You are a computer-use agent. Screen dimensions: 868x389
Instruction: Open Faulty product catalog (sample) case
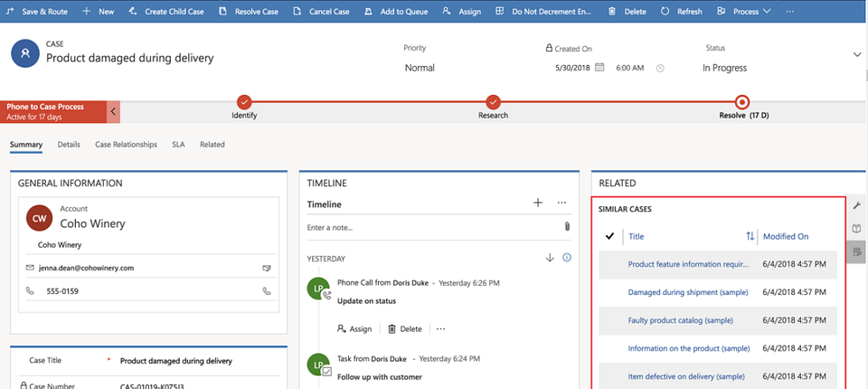pyautogui.click(x=680, y=320)
